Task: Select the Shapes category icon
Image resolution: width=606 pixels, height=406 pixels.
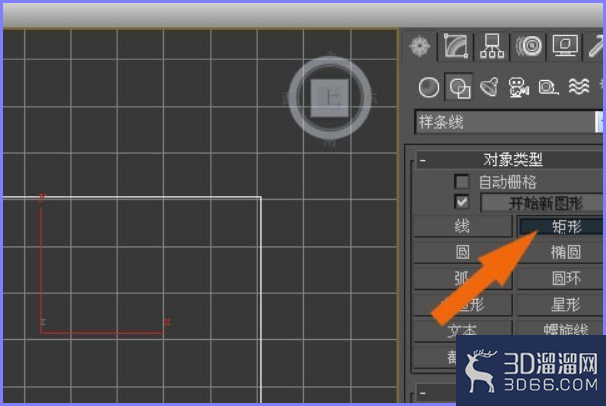Action: point(459,87)
